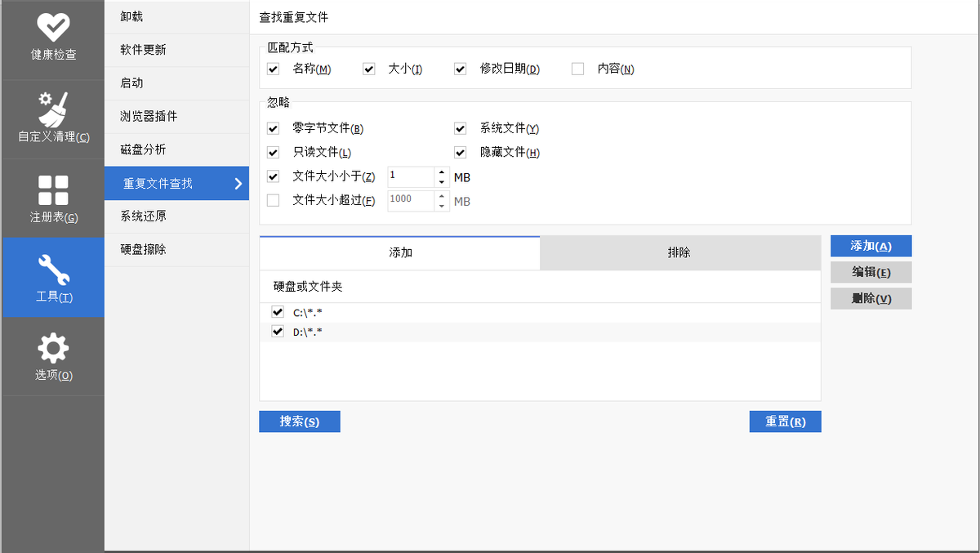Screen dimensions: 980x553
Task: Increase the 文件大小小于 value with up arrow
Action: pyautogui.click(x=442, y=172)
